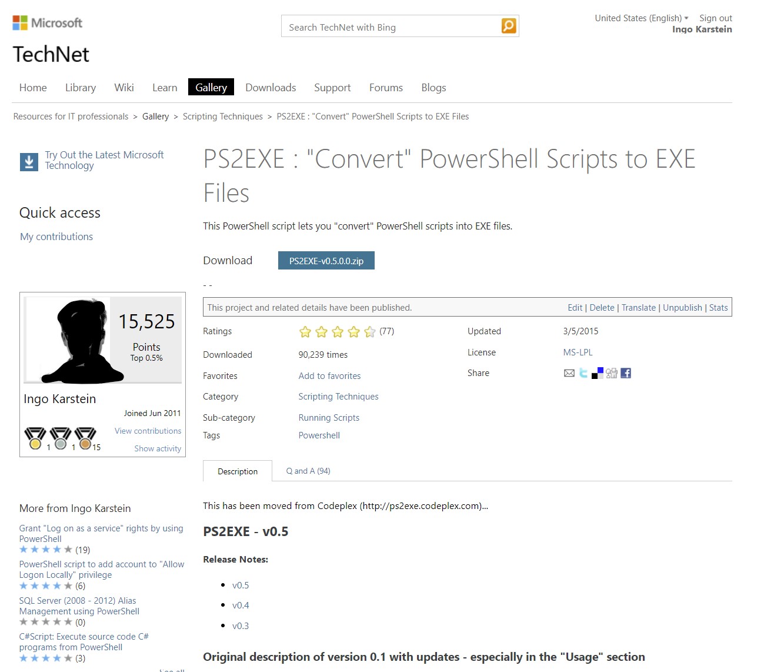Open Scripting Techniques category link
The height and width of the screenshot is (672, 784).
(x=338, y=397)
